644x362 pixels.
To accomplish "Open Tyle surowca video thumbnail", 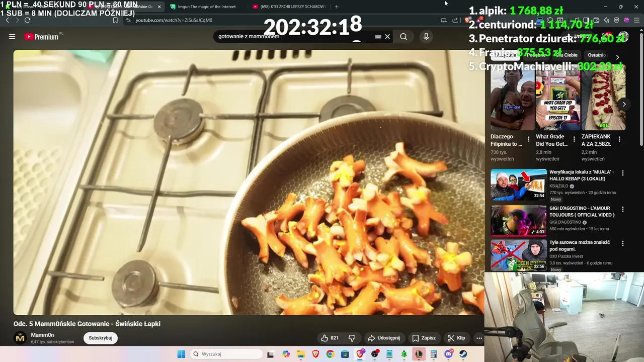I will pos(518,255).
